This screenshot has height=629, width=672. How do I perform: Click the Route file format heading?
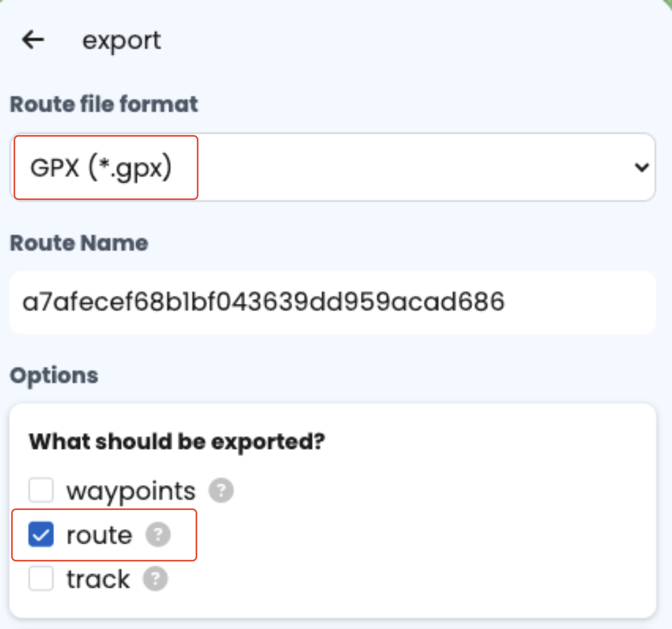tap(104, 104)
